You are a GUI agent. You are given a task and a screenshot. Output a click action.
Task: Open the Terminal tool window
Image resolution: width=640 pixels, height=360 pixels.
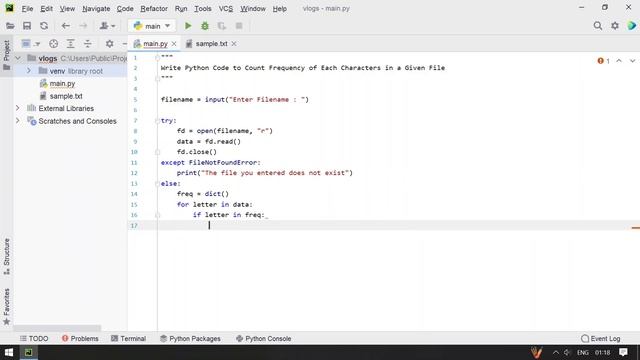(128, 338)
